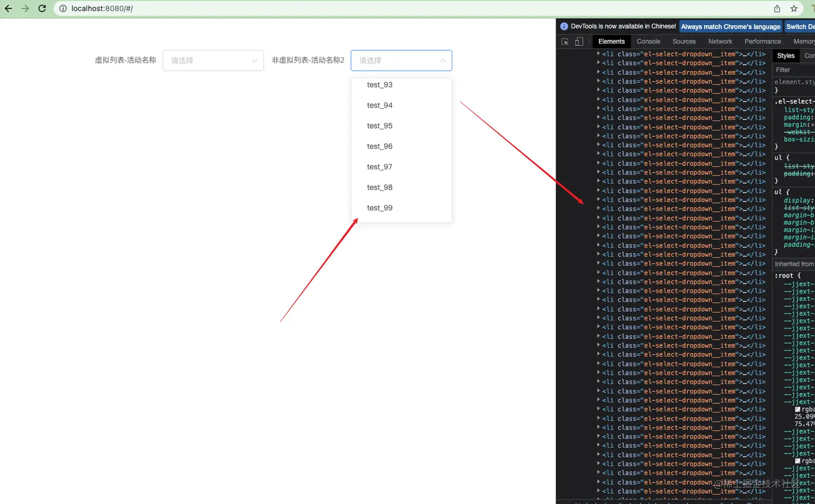Open the Network tab

click(x=720, y=42)
